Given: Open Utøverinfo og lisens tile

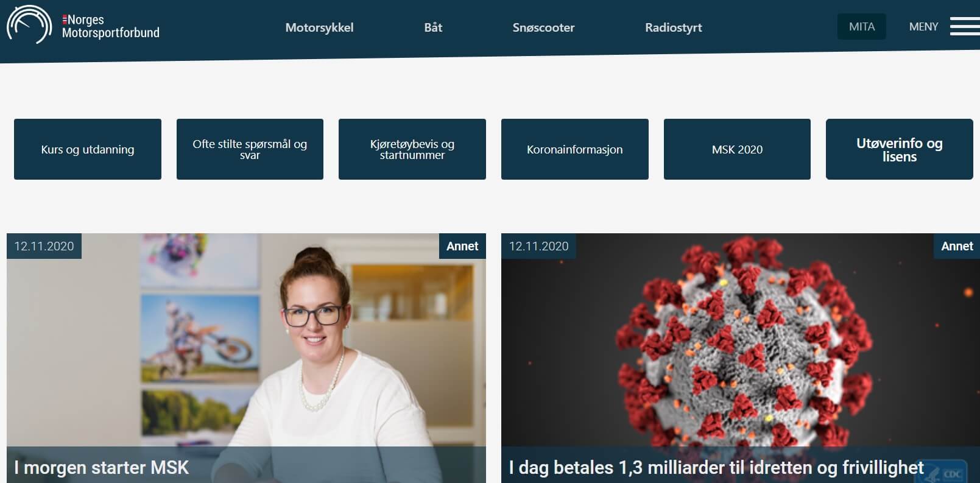Looking at the screenshot, I should point(900,149).
